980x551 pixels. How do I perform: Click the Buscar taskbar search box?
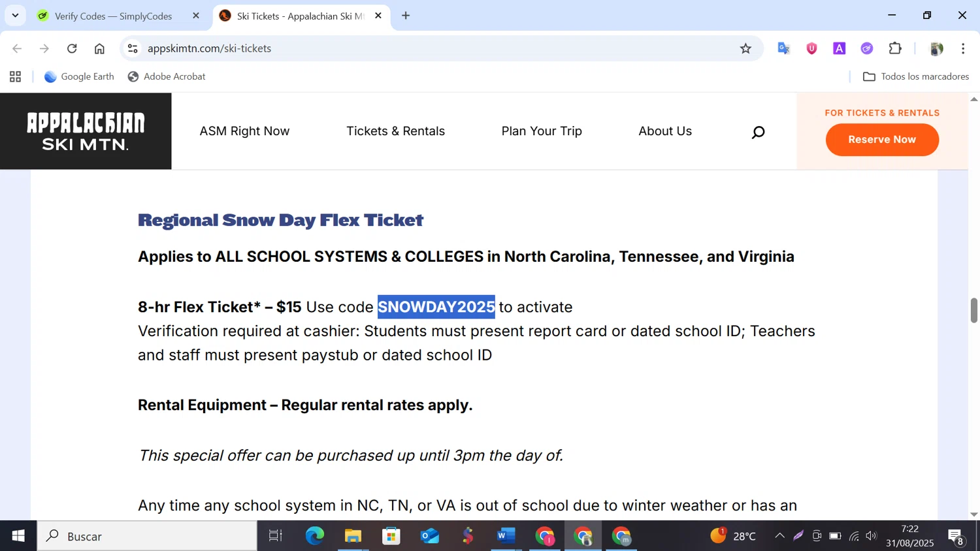click(x=147, y=536)
